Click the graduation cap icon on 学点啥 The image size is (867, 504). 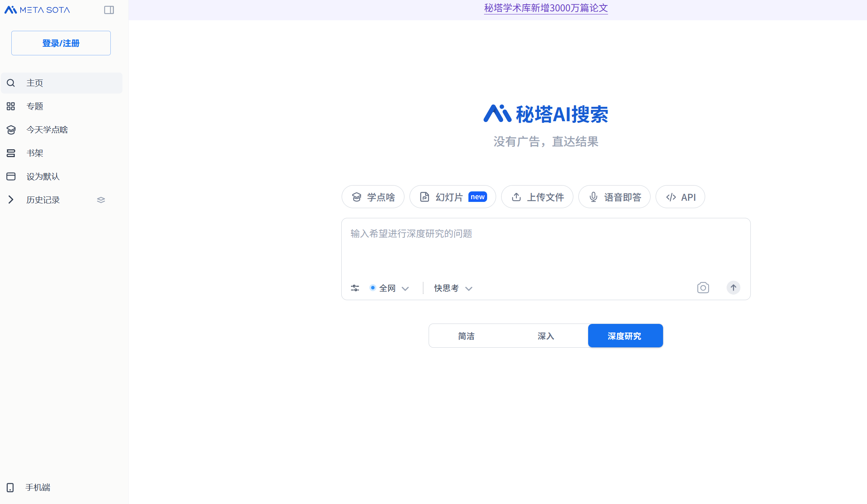point(357,197)
